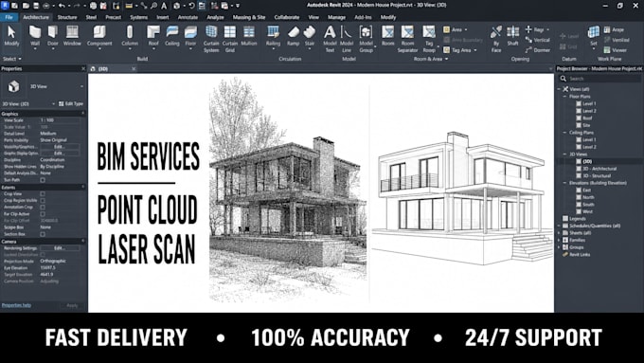644x363 pixels.
Task: Collapse the 3D Views tree node
Action: (564, 154)
